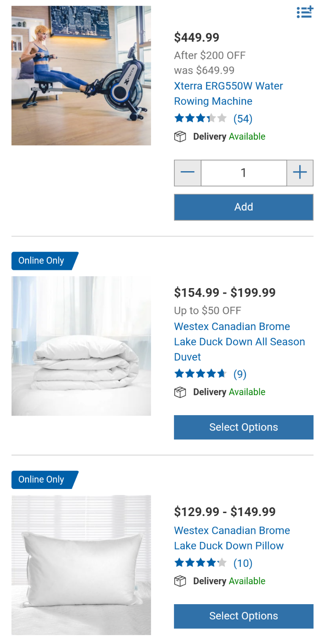Screen dimensions: 325x644
Task: View the 9 reviews for the duvet
Action: tap(240, 374)
